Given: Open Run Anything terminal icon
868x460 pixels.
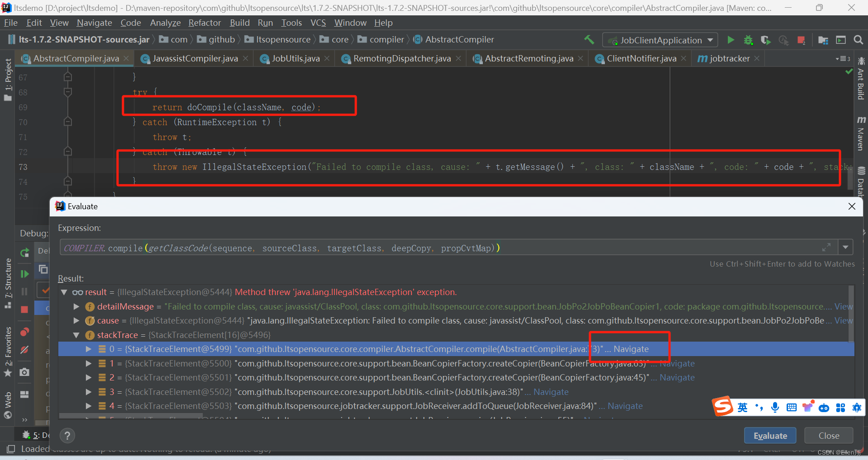Looking at the screenshot, I should (x=841, y=40).
